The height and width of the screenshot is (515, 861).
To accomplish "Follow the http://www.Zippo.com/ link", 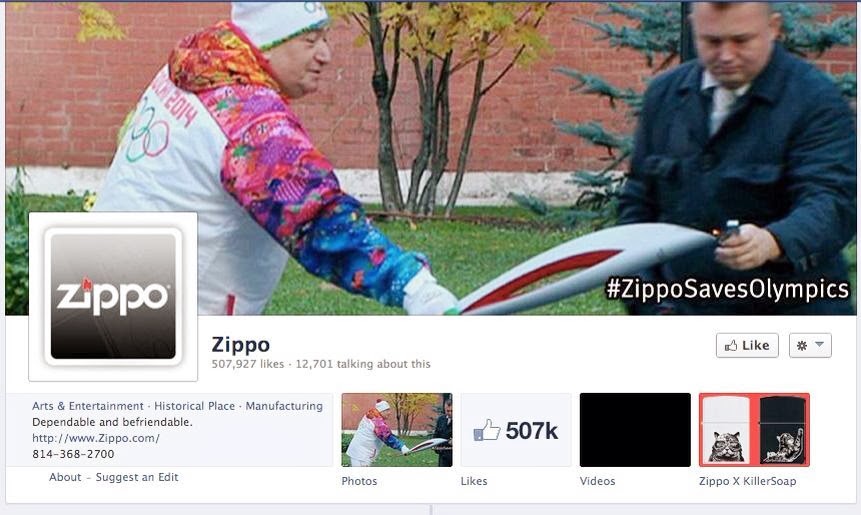I will (x=96, y=438).
